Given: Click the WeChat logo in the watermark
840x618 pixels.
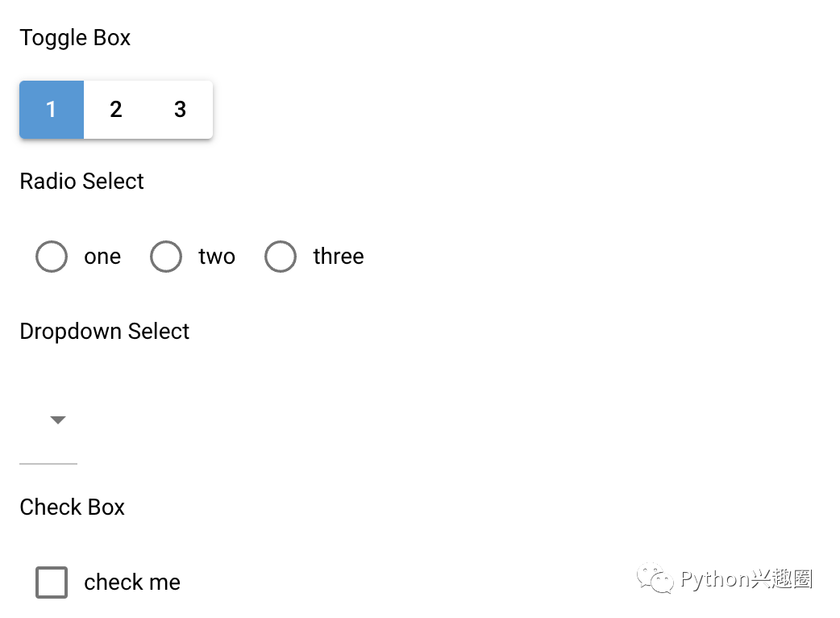Looking at the screenshot, I should [x=655, y=578].
